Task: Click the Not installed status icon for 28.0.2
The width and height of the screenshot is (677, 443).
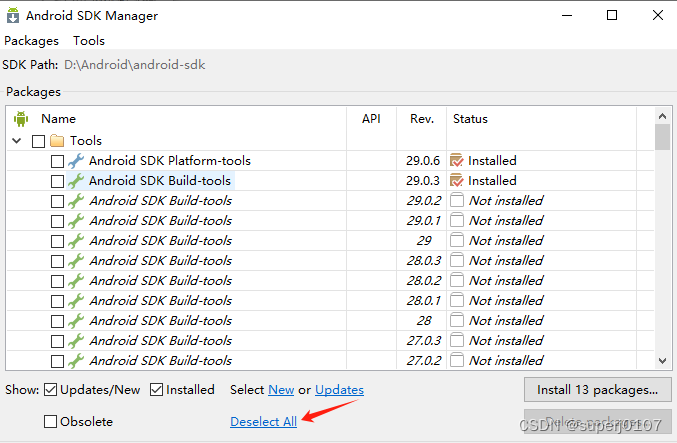Action: coord(457,281)
